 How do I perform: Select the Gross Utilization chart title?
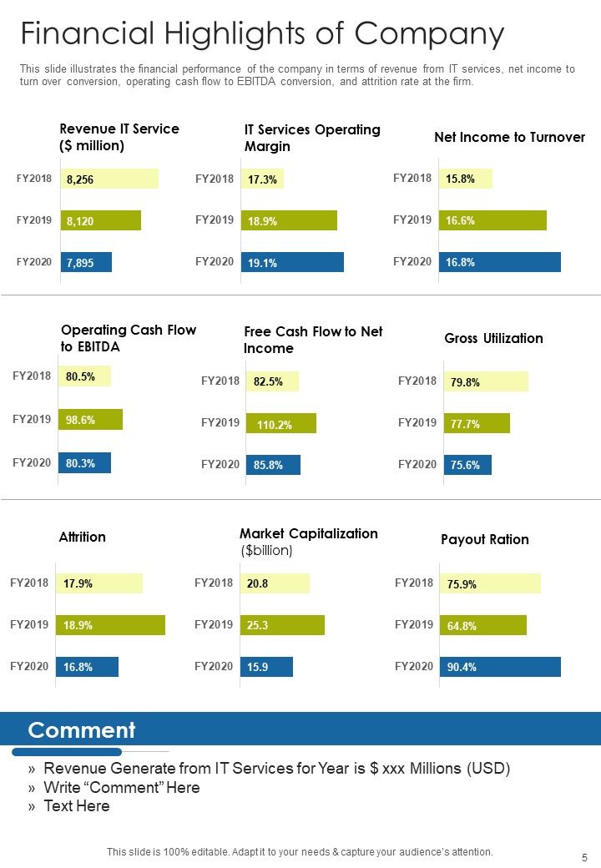point(493,338)
